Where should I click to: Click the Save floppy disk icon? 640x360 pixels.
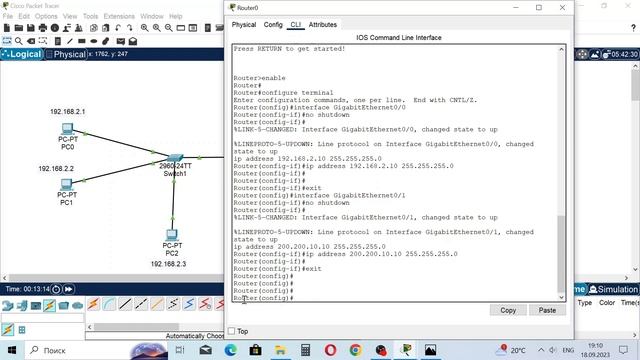pyautogui.click(x=31, y=28)
